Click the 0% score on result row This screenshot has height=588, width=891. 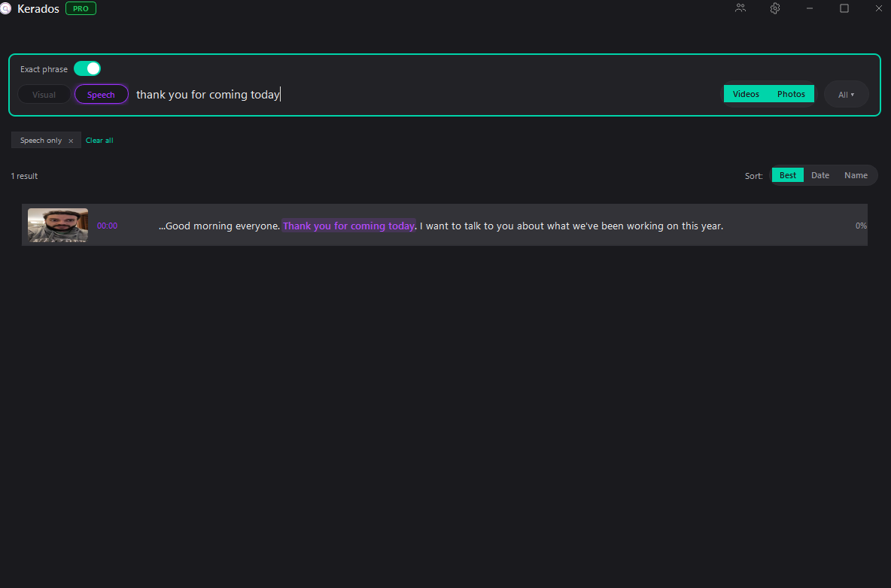tap(861, 226)
